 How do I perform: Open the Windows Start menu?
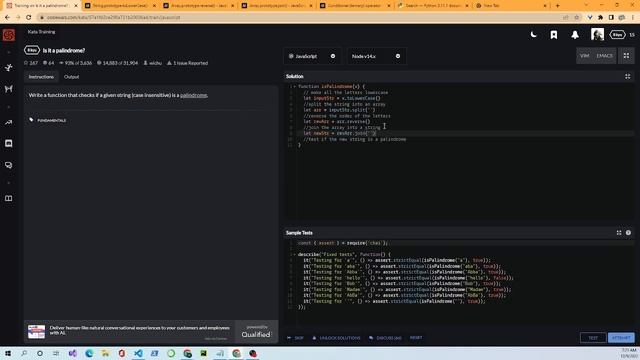point(8,353)
